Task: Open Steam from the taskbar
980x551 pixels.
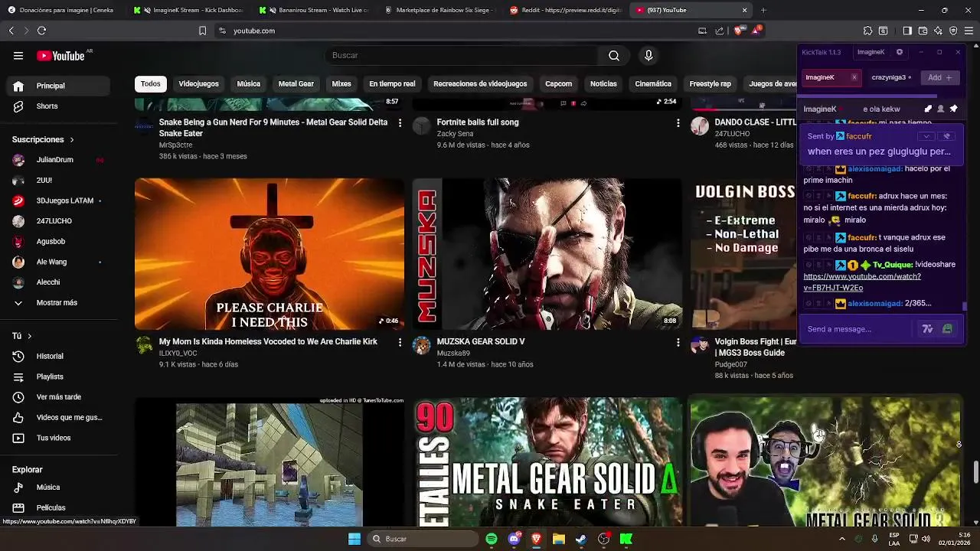Action: (581, 539)
